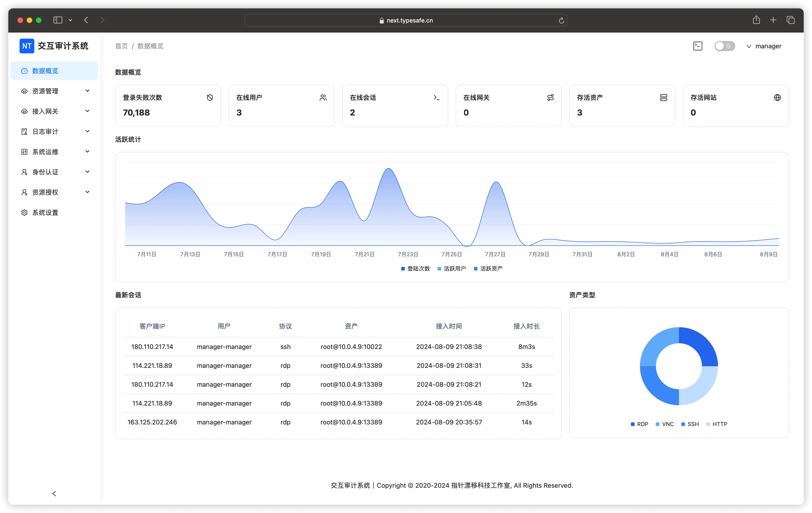Click the shield icon on login failures card
The width and height of the screenshot is (812, 513).
tap(210, 98)
